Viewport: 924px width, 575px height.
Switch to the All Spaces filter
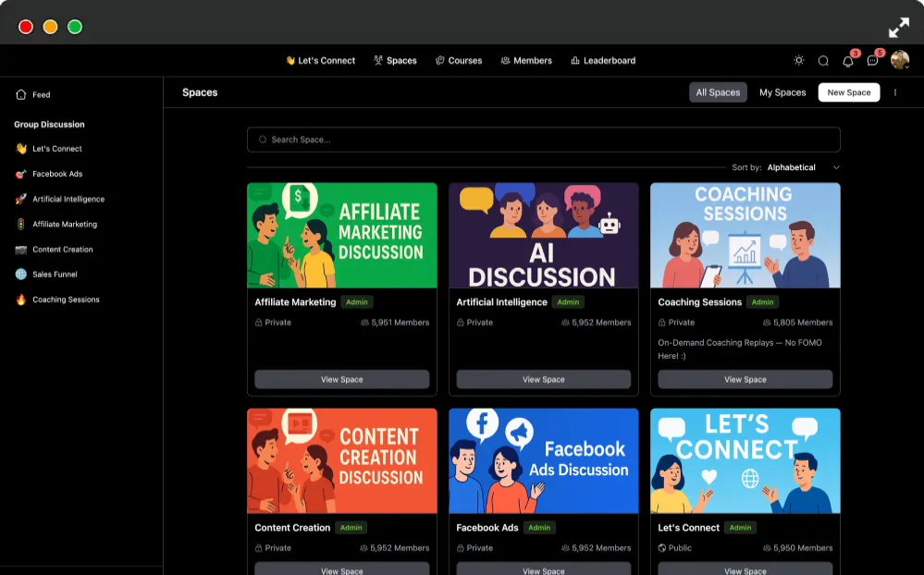click(718, 92)
